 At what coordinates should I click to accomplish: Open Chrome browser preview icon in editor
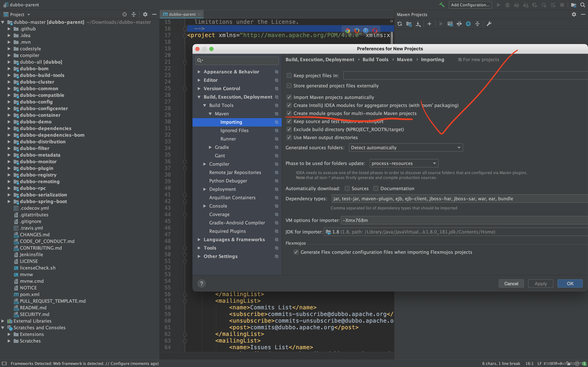coord(347,31)
